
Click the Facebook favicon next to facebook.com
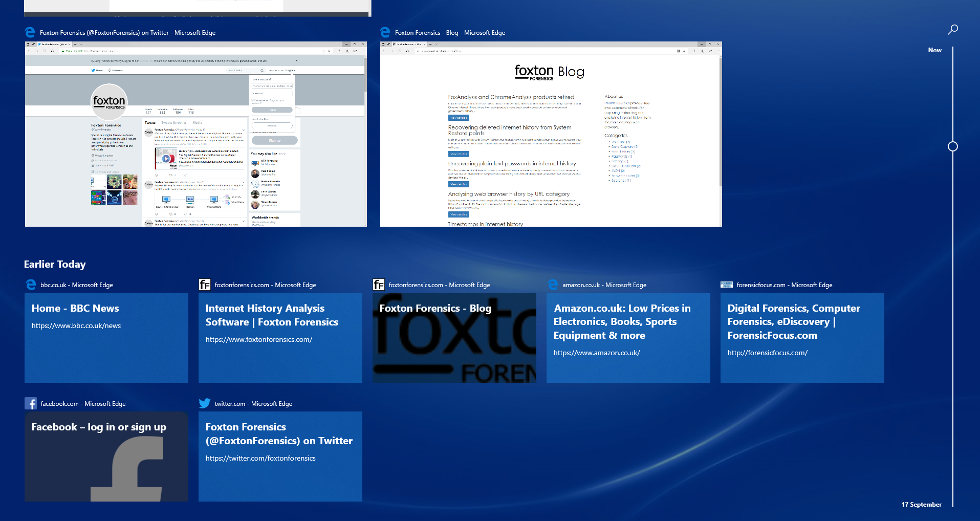pyautogui.click(x=31, y=403)
